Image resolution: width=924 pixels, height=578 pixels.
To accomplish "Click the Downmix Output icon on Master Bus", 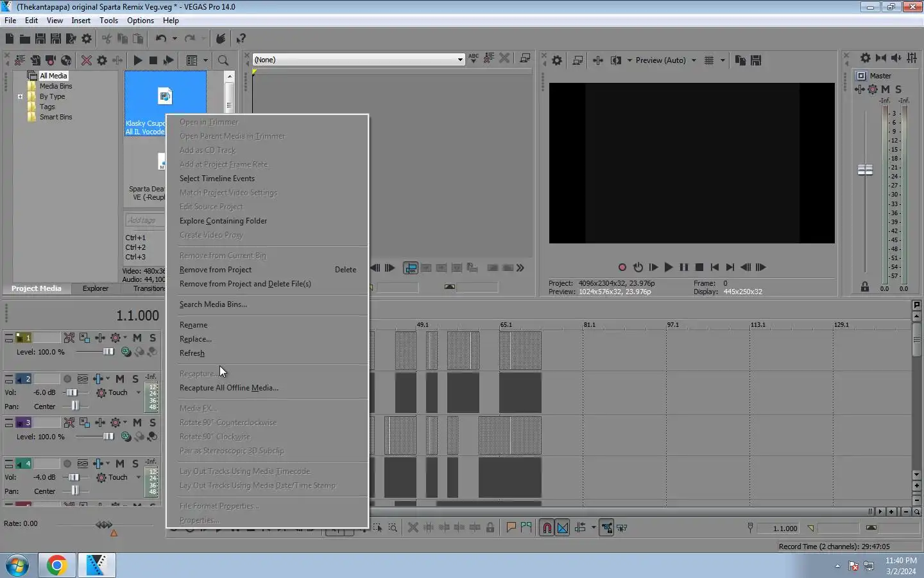I will point(881,58).
